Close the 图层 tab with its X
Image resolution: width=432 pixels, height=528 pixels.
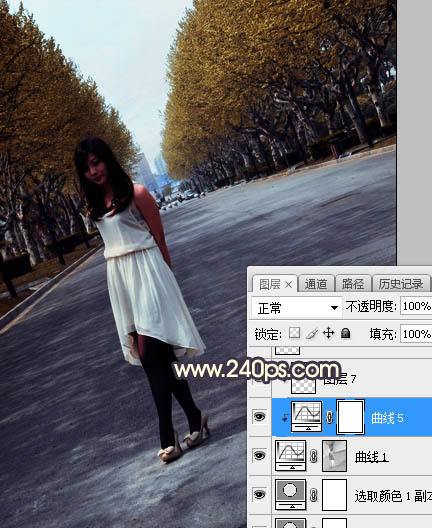289,285
